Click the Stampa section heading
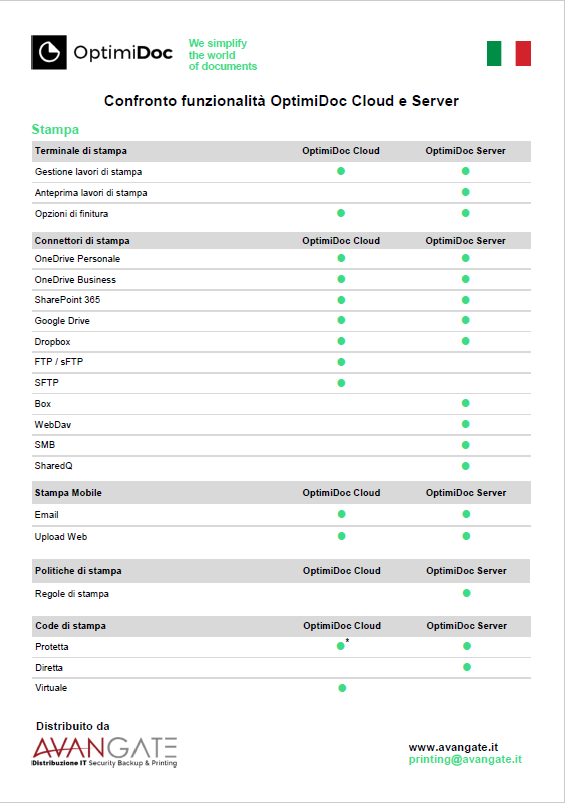The height and width of the screenshot is (803, 565). click(55, 129)
